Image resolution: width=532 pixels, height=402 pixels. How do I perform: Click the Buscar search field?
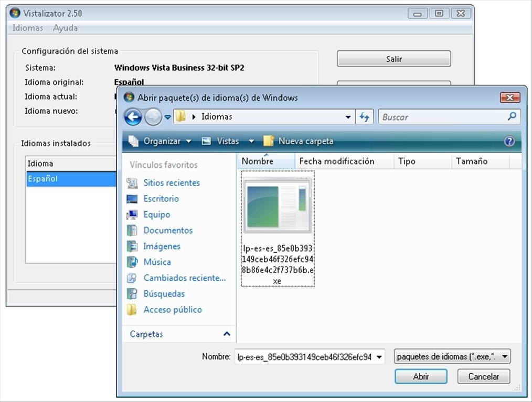pyautogui.click(x=449, y=117)
